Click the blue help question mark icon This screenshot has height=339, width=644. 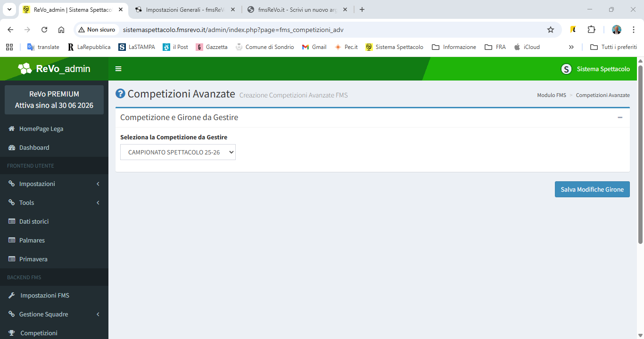[x=120, y=94]
